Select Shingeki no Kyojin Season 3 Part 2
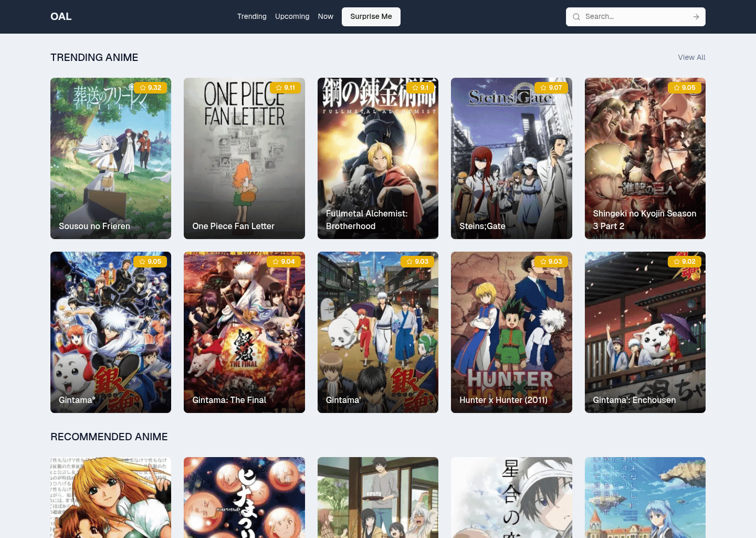Image resolution: width=756 pixels, height=538 pixels. click(645, 159)
